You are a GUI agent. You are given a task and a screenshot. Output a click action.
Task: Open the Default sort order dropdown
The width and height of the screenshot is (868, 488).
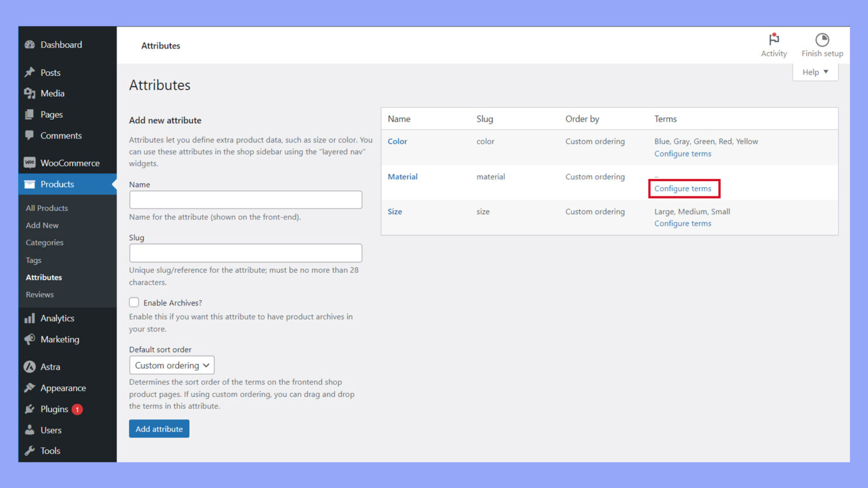[171, 365]
